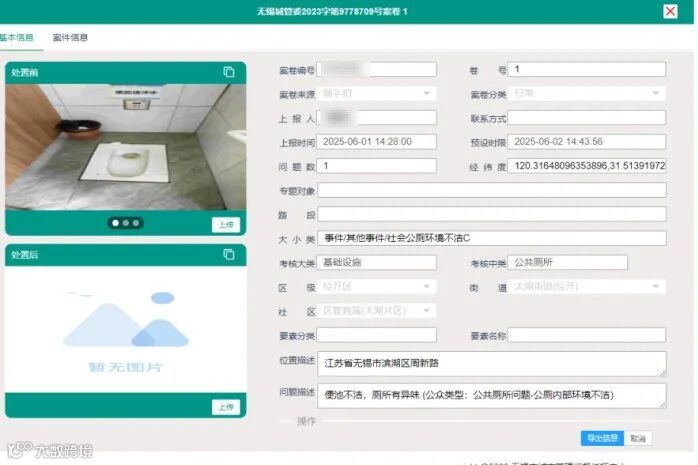Screen dimensions: 698x465
Task: Click the 联系方式 input field
Action: pyautogui.click(x=587, y=117)
